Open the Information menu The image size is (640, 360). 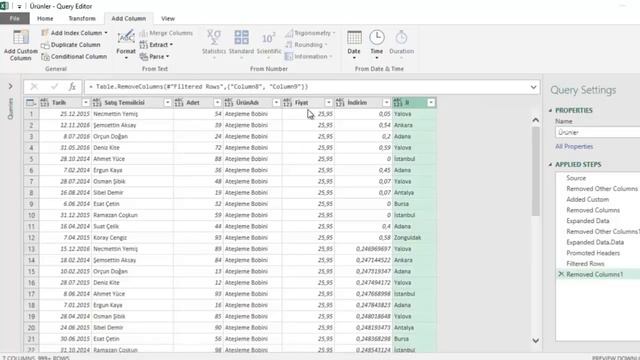pos(309,57)
